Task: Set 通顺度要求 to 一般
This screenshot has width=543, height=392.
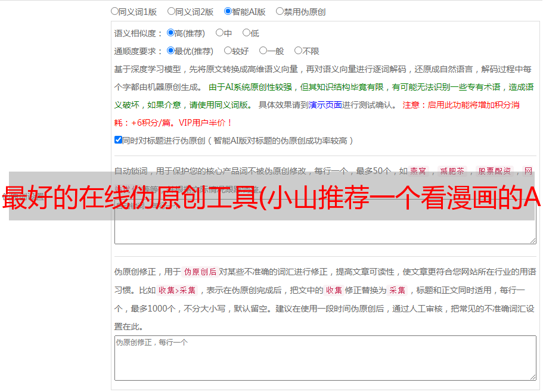Action: coord(263,51)
